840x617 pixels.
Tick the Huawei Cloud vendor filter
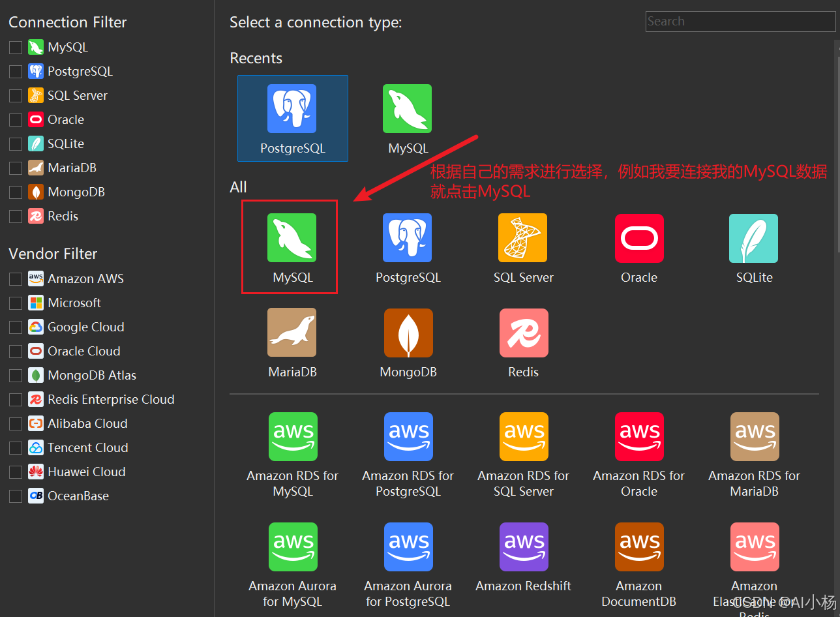click(x=16, y=472)
